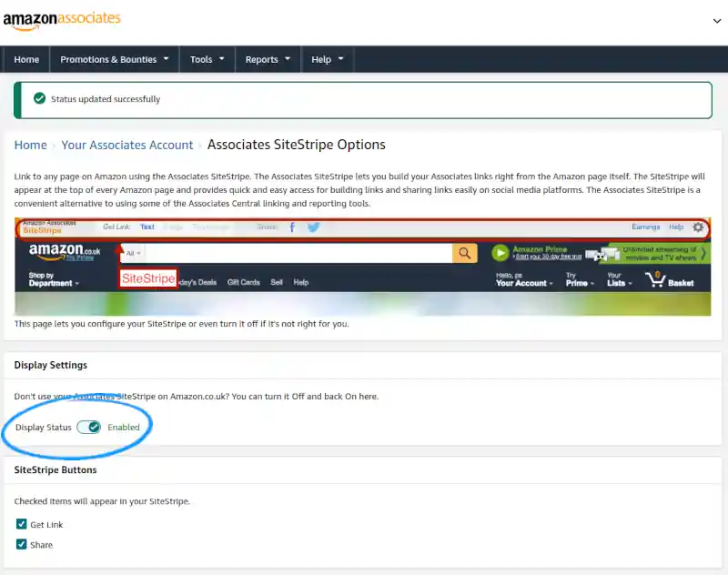
Task: Expand the Help menu in navbar
Action: pos(328,59)
